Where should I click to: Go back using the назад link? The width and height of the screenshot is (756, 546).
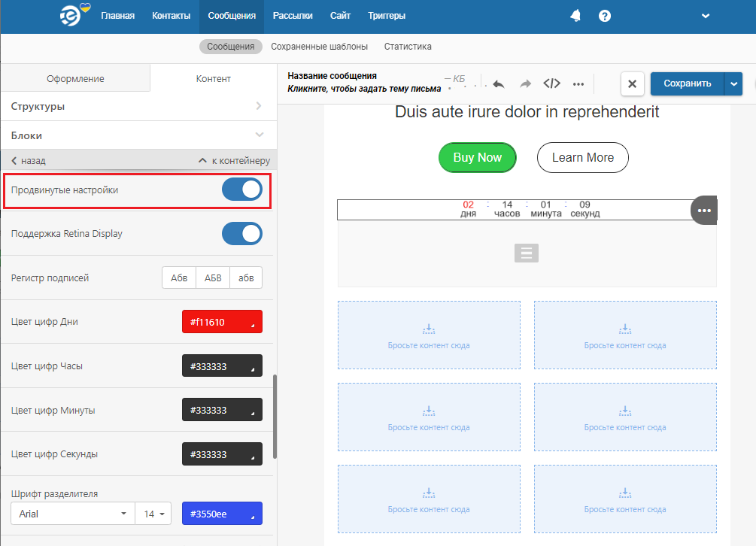(x=29, y=161)
